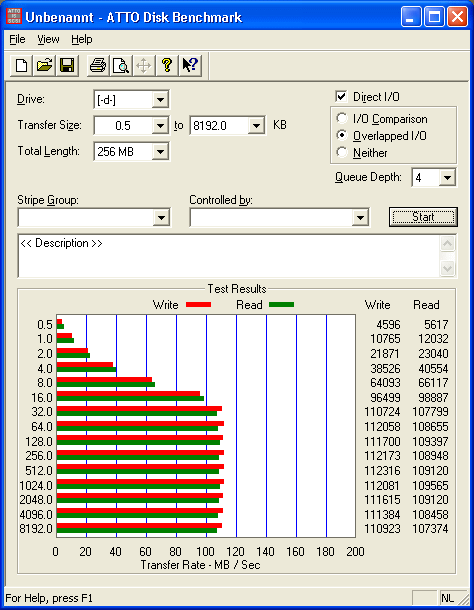Click the New document toolbar icon
This screenshot has width=474, height=610.
[x=21, y=65]
